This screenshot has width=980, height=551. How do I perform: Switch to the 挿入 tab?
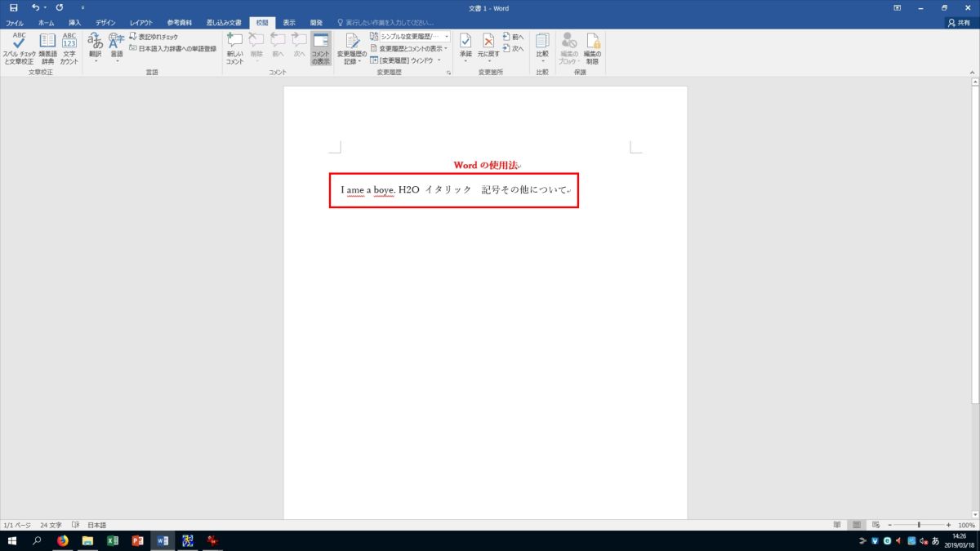point(75,23)
